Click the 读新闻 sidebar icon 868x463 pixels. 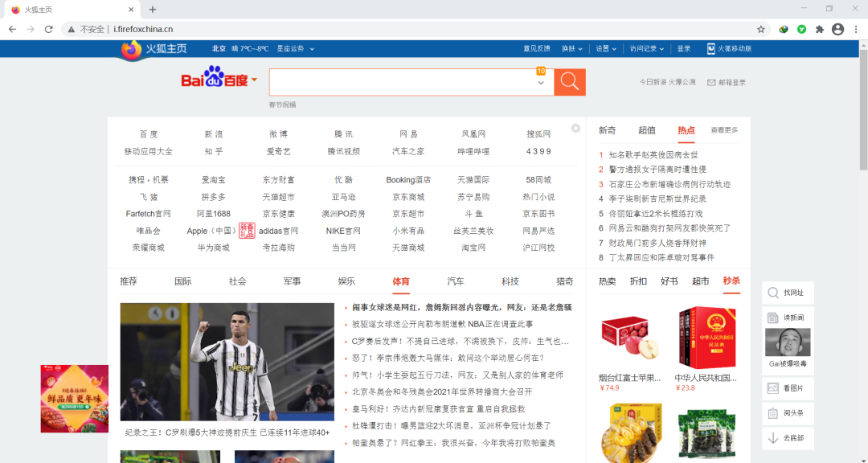[773, 318]
